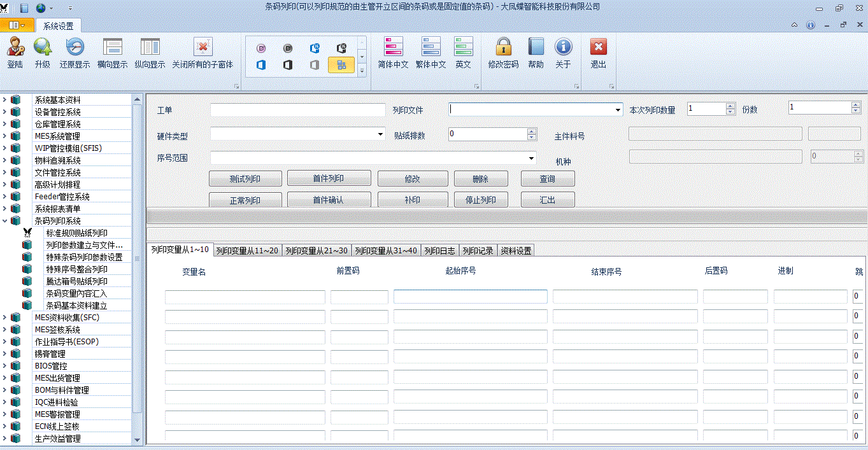This screenshot has height=450, width=868.
Task: Select the 锡膏管理 tree item
Action: click(x=50, y=354)
